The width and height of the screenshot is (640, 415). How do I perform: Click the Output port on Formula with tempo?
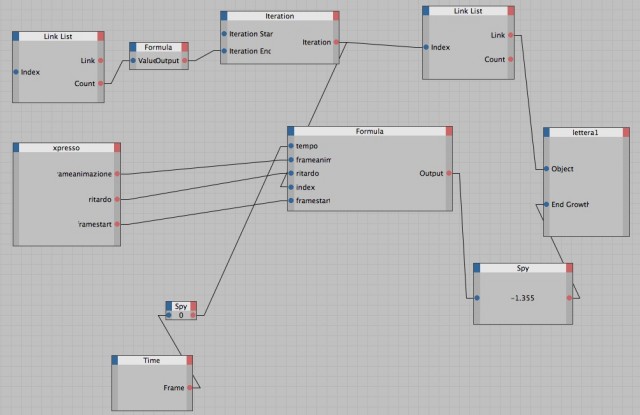pyautogui.click(x=449, y=173)
